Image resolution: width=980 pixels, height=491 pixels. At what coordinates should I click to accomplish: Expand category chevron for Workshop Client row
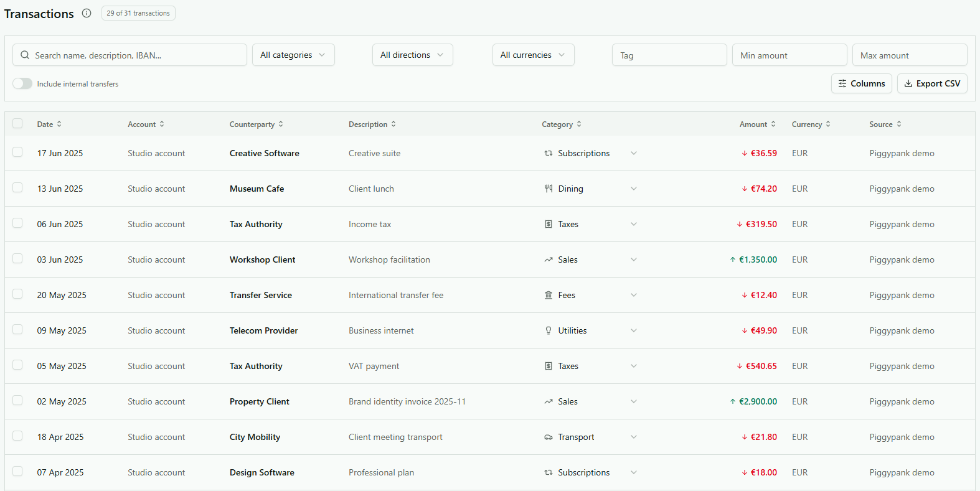[634, 260]
